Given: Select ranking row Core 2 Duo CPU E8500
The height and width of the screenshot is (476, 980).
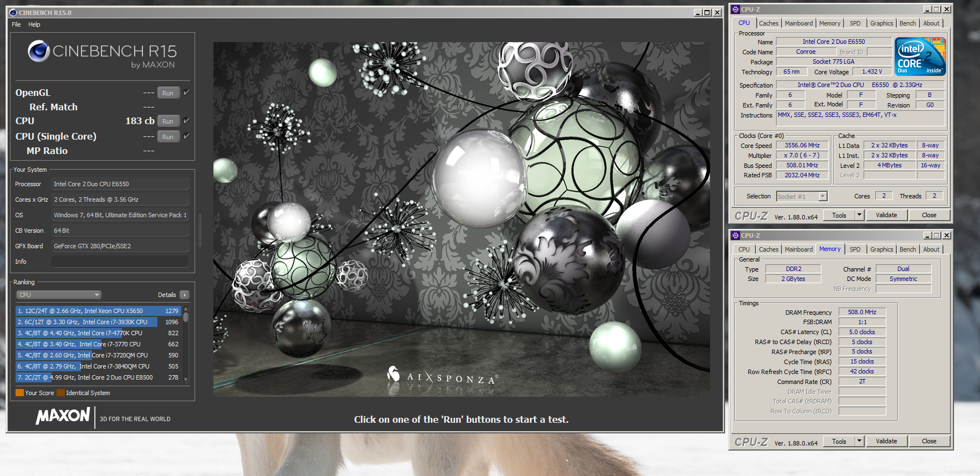Looking at the screenshot, I should pyautogui.click(x=99, y=377).
